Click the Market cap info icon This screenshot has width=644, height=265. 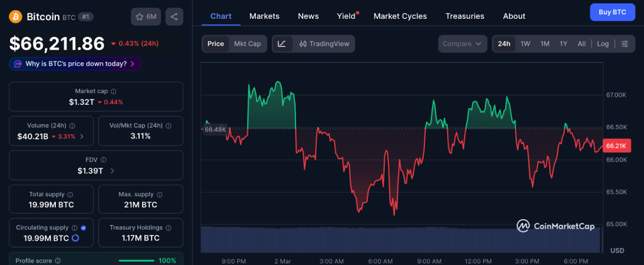[113, 92]
